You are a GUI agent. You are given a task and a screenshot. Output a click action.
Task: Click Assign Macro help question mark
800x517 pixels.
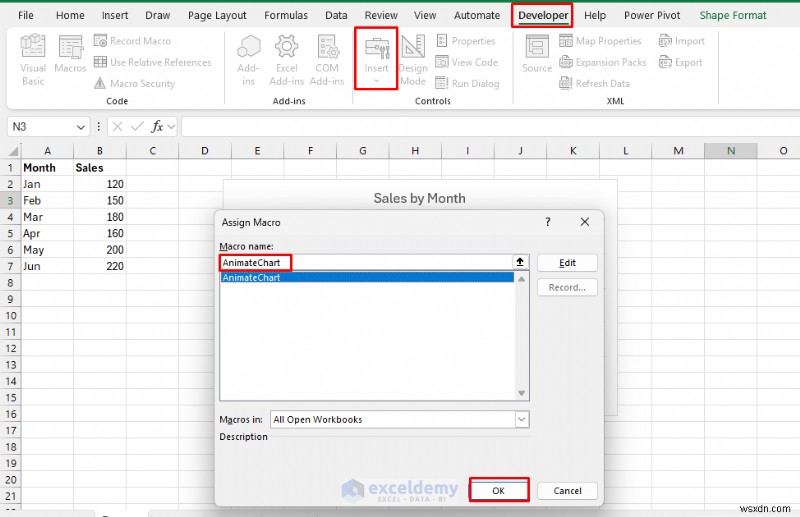[x=547, y=222]
